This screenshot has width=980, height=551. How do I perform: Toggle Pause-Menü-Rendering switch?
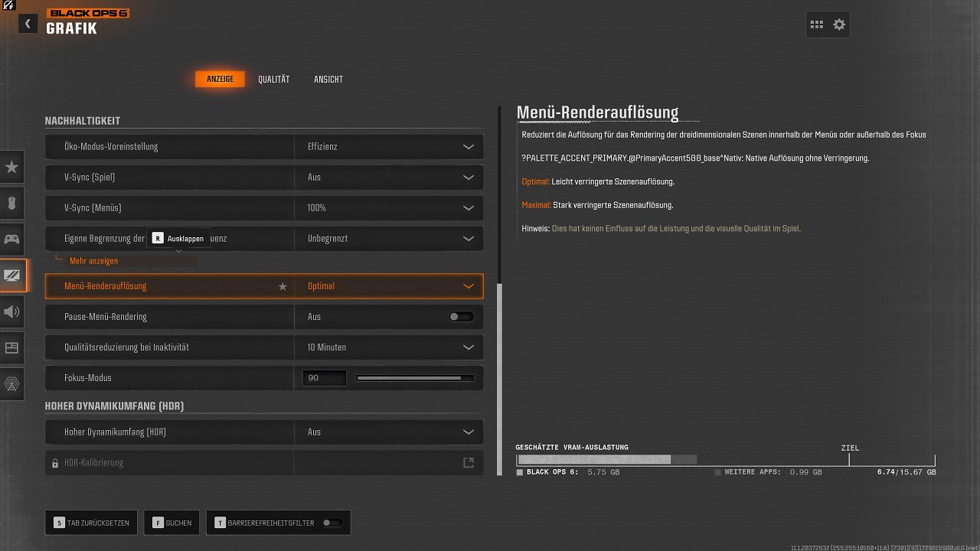click(x=461, y=317)
